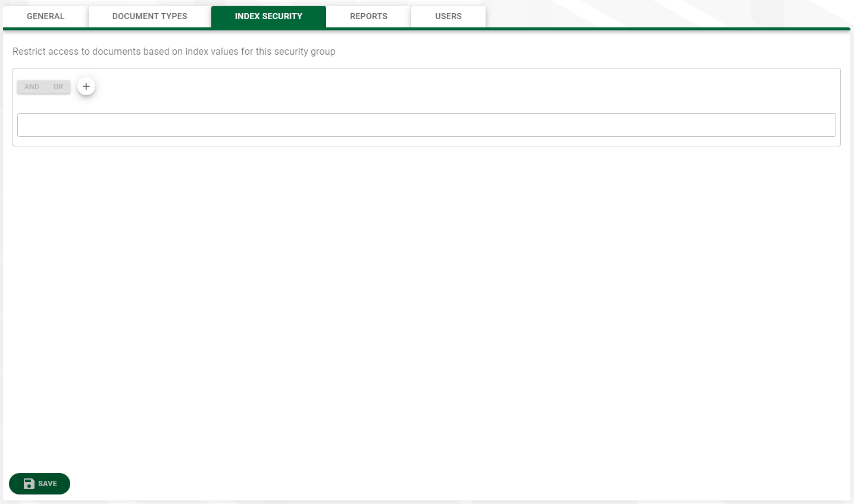Click the restrict access description text
Viewport: 854px width, 504px height.
[174, 52]
